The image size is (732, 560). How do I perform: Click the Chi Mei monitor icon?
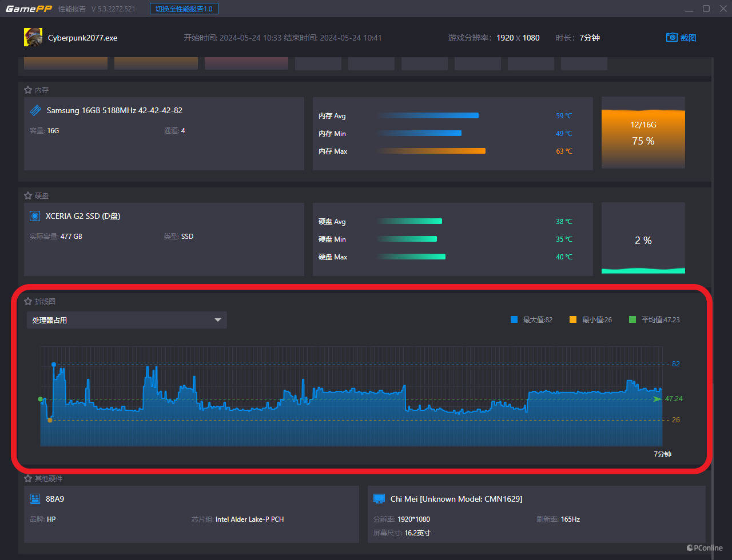(379, 499)
